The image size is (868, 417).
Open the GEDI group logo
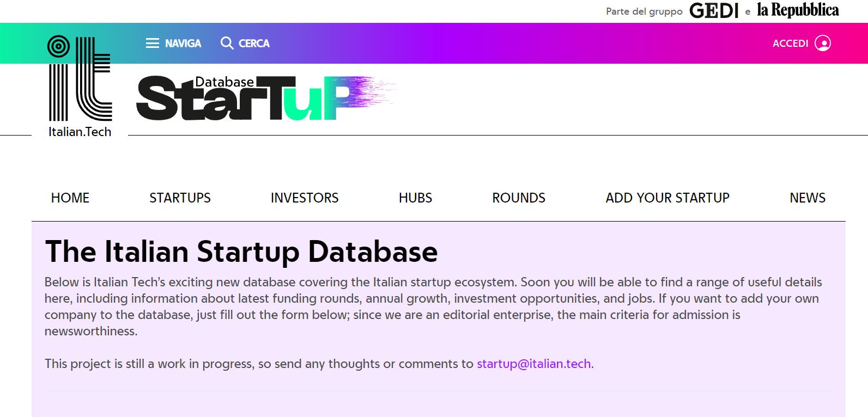click(714, 11)
